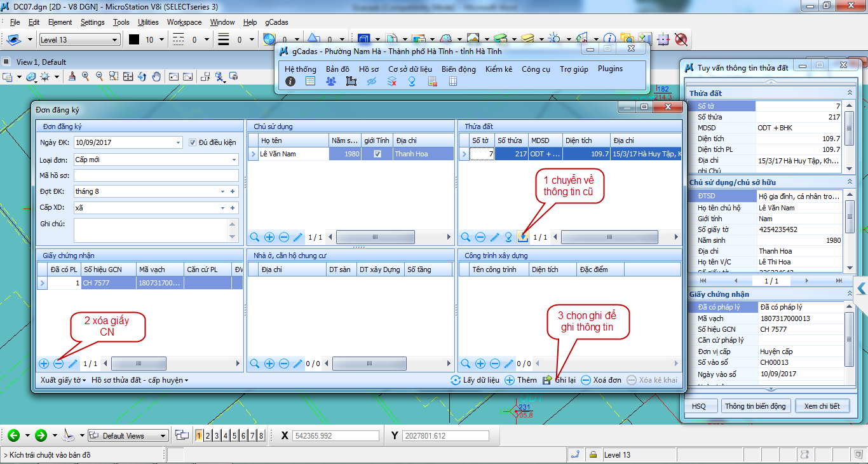Image resolution: width=868 pixels, height=464 pixels.
Task: Click the search magnifier in Chủ sử dụng panel
Action: pyautogui.click(x=255, y=237)
